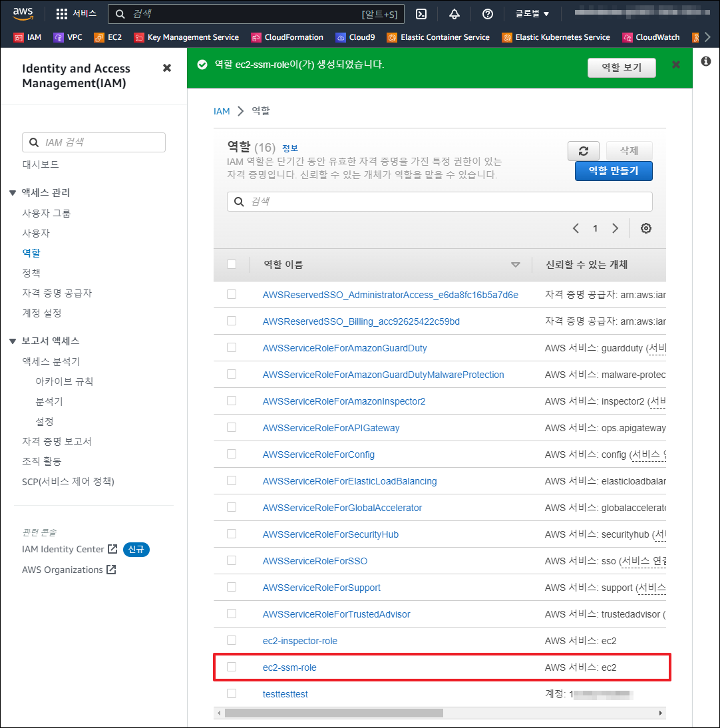Open Roles in sidebar

pyautogui.click(x=31, y=253)
